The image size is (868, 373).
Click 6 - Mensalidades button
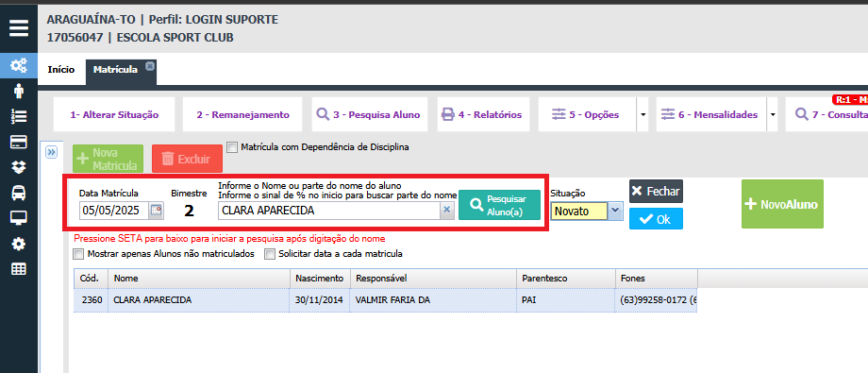coord(710,114)
